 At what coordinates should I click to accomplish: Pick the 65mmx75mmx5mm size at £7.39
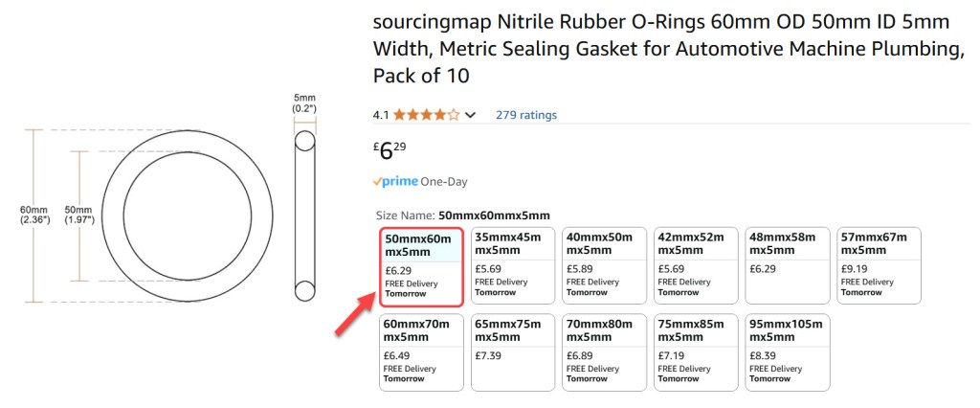(514, 351)
